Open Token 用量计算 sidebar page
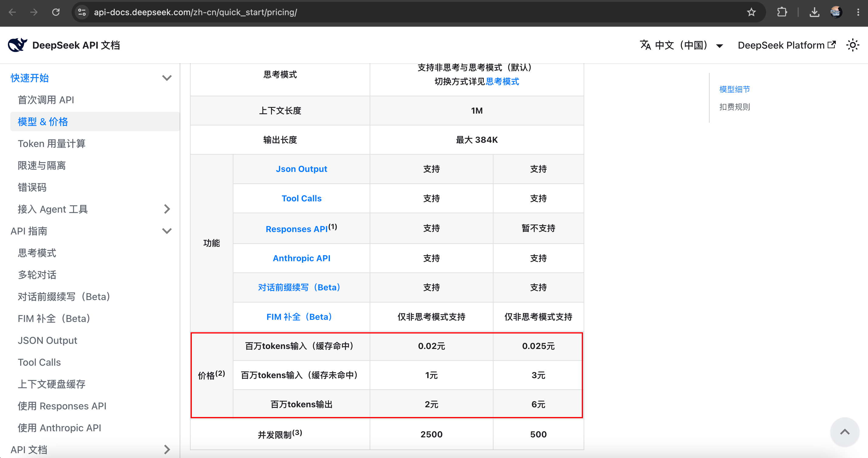Image resolution: width=868 pixels, height=458 pixels. pyautogui.click(x=52, y=144)
